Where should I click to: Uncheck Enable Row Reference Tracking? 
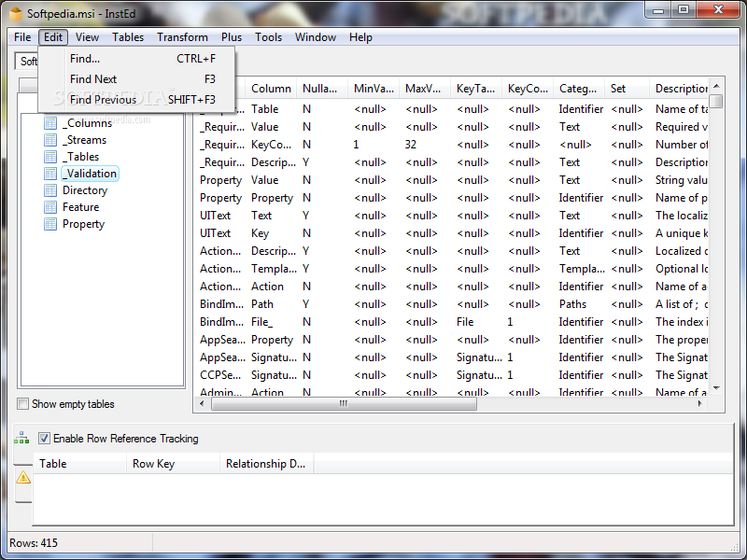pyautogui.click(x=44, y=438)
